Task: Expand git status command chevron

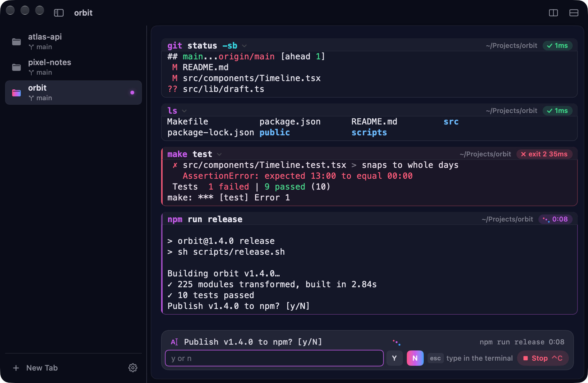Action: (244, 46)
